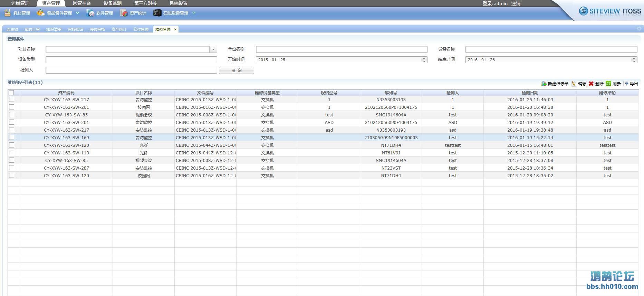Image resolution: width=644 pixels, height=296 pixels.
Task: Open the gear settings icon at right
Action: coord(639,29)
